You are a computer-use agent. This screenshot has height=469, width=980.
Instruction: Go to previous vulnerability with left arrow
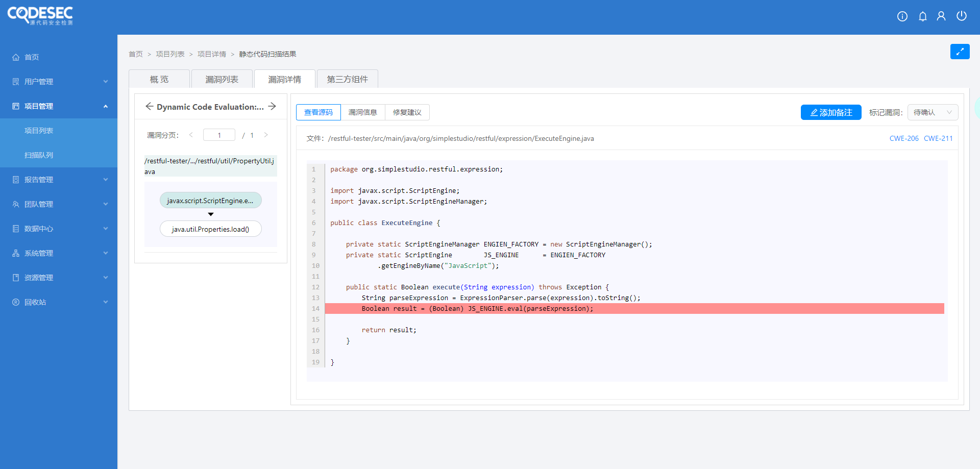coord(149,106)
